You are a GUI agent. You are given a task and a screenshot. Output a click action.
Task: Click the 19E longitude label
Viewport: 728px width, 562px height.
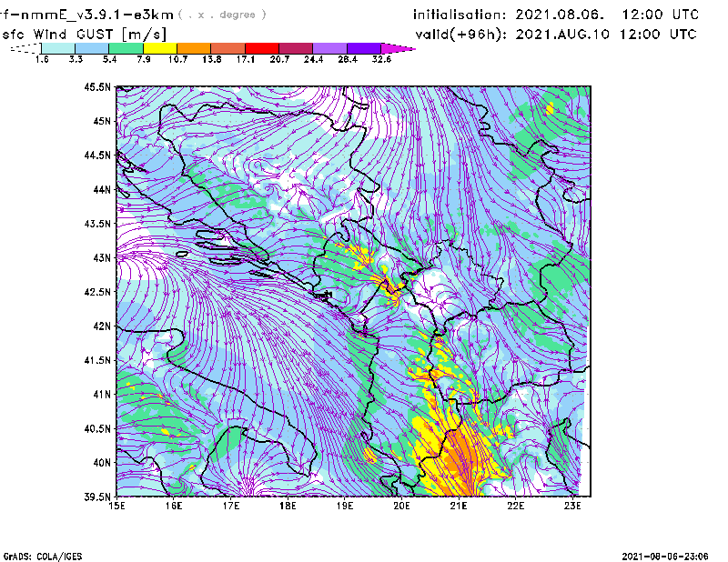pyautogui.click(x=345, y=506)
